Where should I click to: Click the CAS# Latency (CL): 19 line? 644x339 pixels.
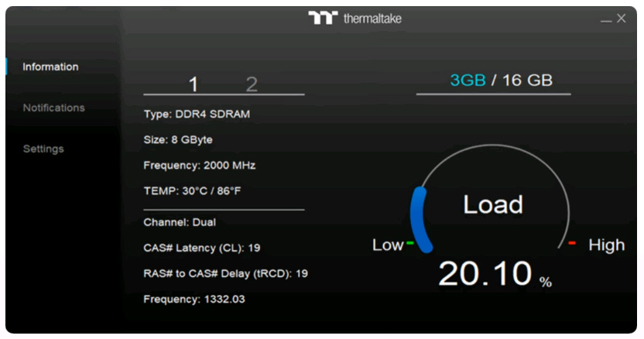click(202, 248)
